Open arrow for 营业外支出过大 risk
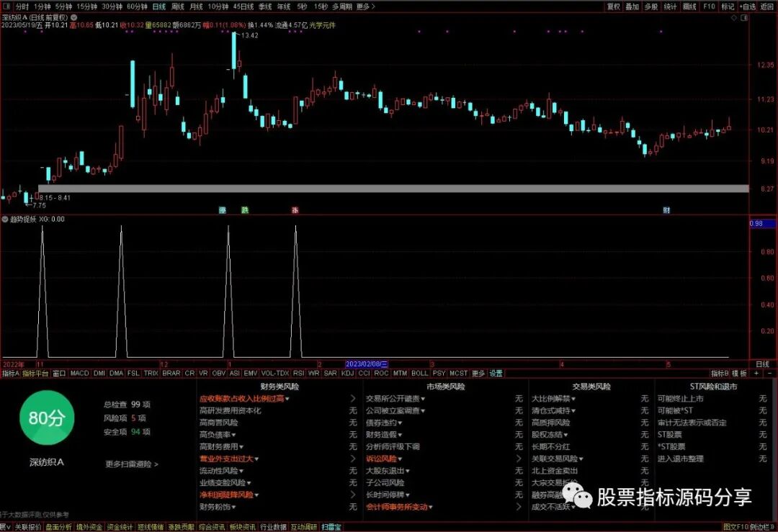 [x=353, y=459]
